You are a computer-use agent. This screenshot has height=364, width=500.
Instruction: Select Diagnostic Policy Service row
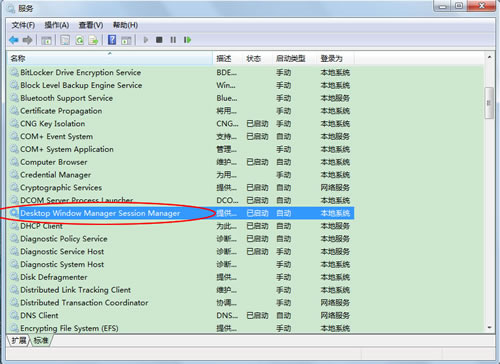coord(180,239)
